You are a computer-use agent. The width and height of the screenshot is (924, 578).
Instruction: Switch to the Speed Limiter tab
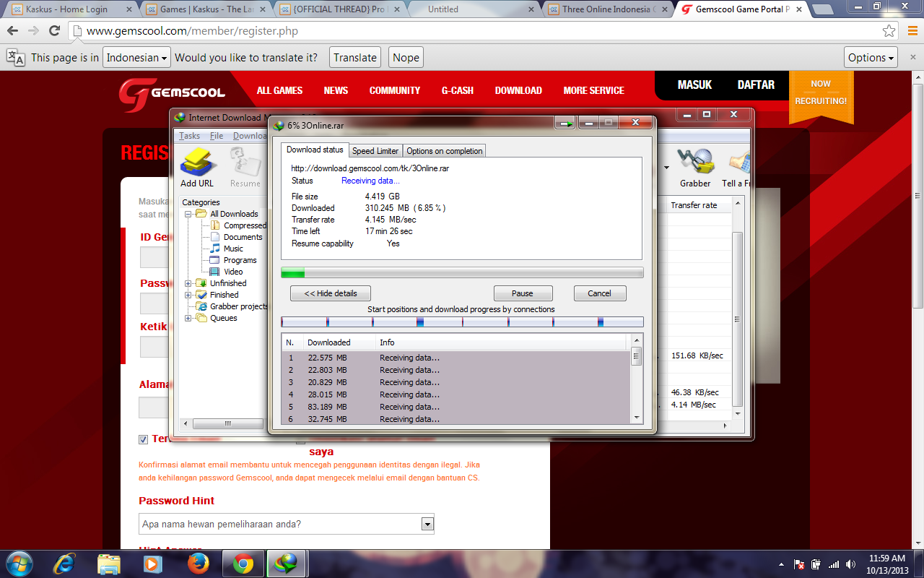pos(375,150)
